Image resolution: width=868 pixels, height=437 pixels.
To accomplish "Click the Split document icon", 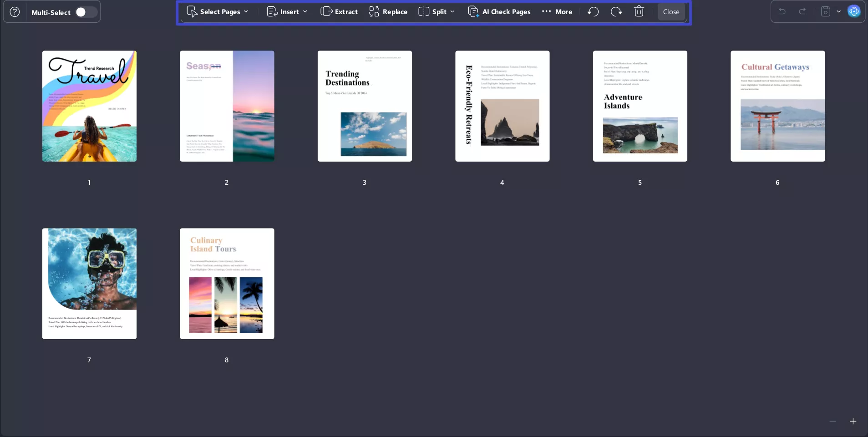I will pos(424,12).
